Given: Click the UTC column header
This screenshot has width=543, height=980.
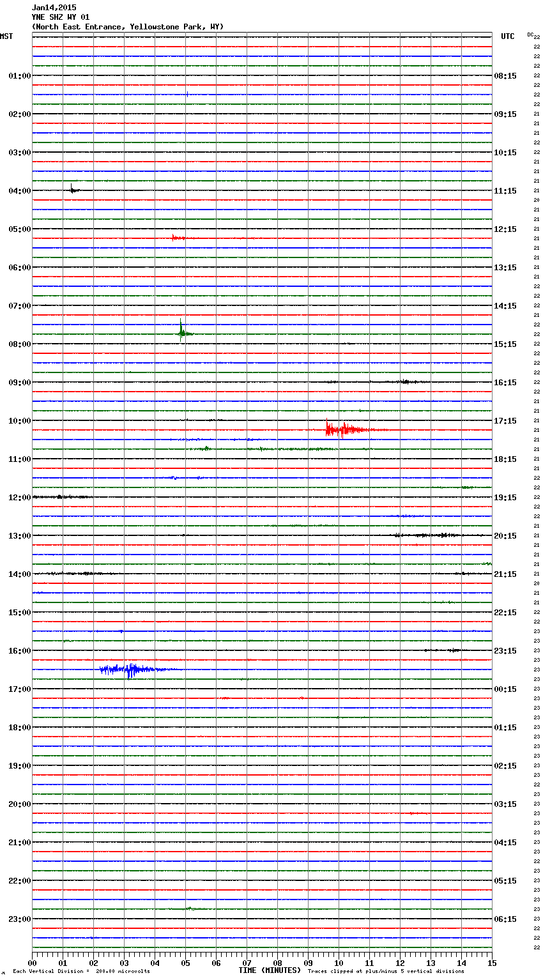Looking at the screenshot, I should click(508, 36).
